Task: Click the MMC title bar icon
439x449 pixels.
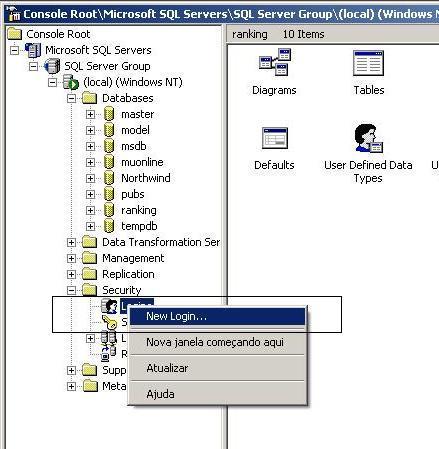Action: point(13,14)
